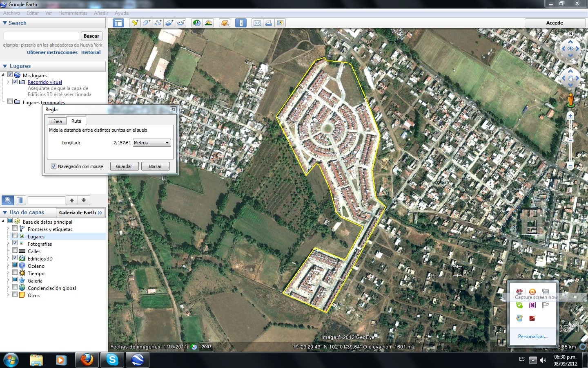Toggle the sidebar panel toolbar button
This screenshot has height=368, width=588.
coord(118,23)
